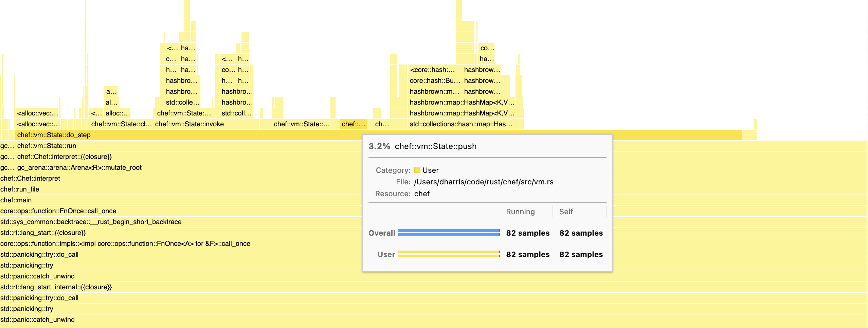Select the chef::vm::State::invoke frame
Image resolution: width=868 pixels, height=328 pixels.
[189, 124]
